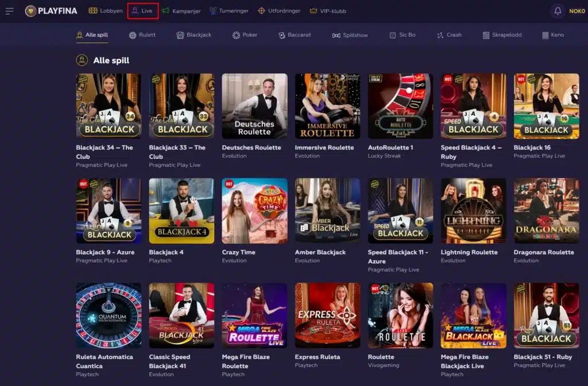Open Classic Speed Blackjack 41 thumbnail
This screenshot has width=588, height=386.
click(x=181, y=315)
